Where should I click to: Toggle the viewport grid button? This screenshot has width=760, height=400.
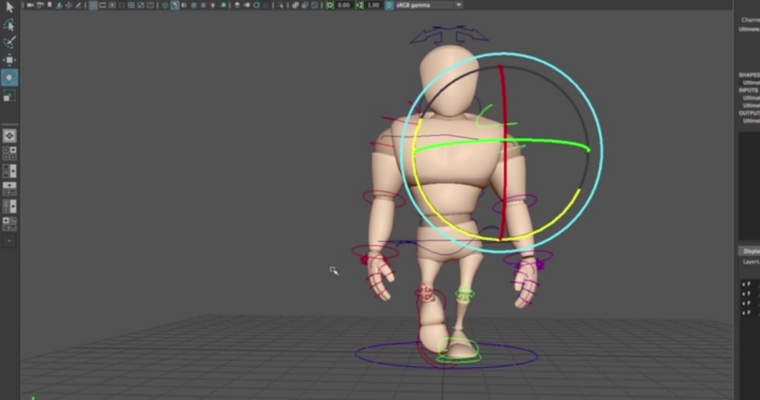pos(93,5)
